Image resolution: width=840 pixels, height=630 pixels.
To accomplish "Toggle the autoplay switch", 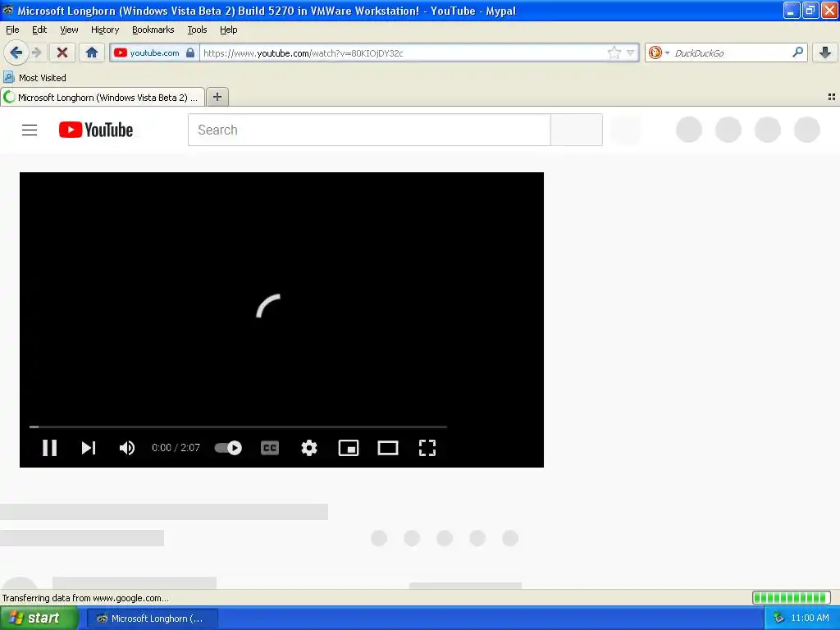I will tap(228, 448).
